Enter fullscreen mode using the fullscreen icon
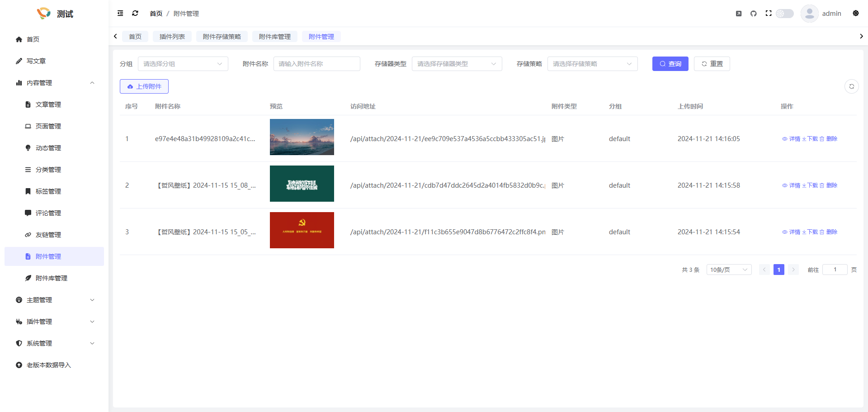 click(769, 14)
